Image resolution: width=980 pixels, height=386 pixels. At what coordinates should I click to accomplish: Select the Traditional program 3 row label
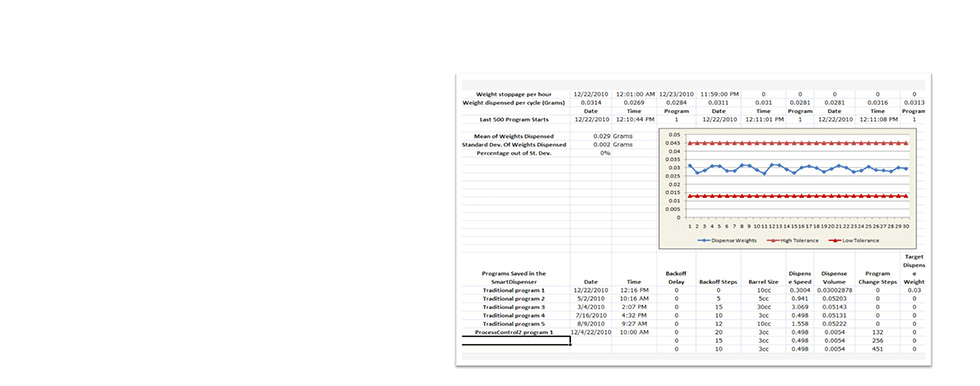pos(514,307)
